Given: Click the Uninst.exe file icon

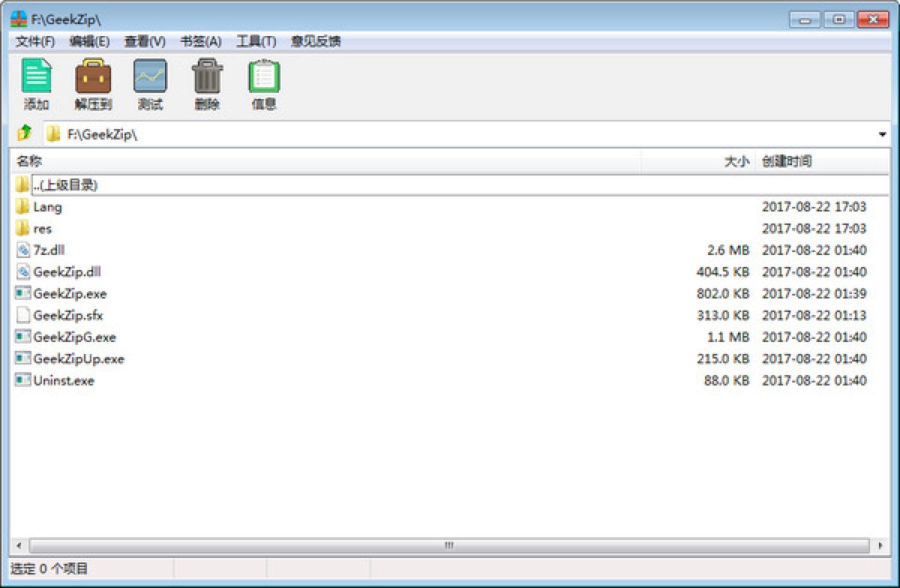Looking at the screenshot, I should click(22, 380).
